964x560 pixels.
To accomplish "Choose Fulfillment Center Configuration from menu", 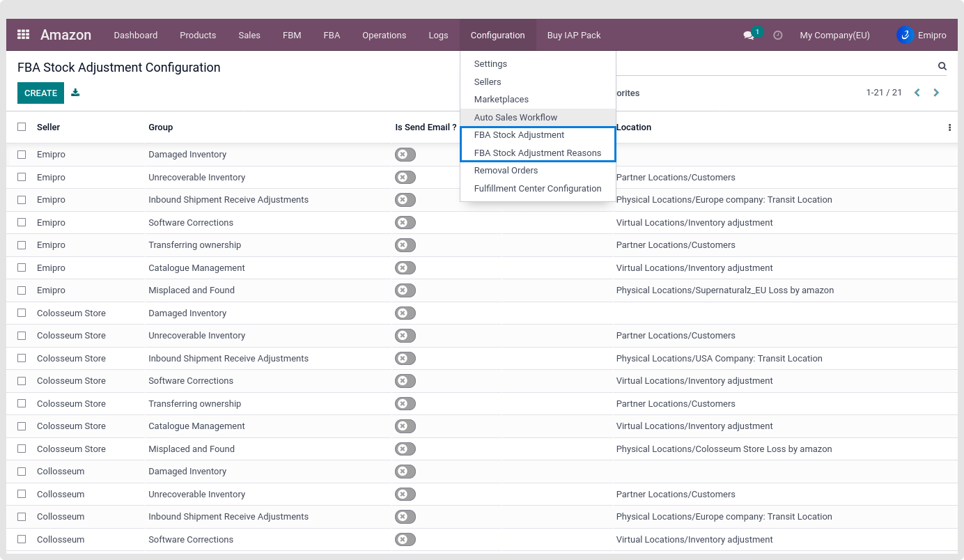I will tap(537, 188).
